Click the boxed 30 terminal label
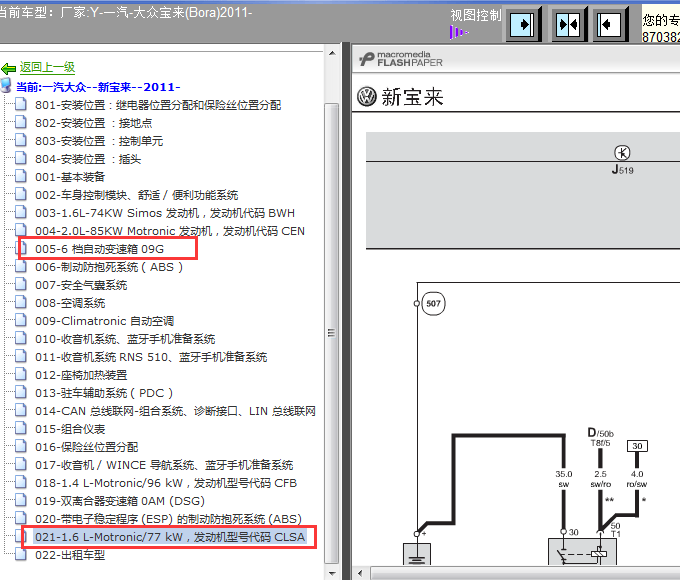The width and height of the screenshot is (680, 580). [x=637, y=446]
